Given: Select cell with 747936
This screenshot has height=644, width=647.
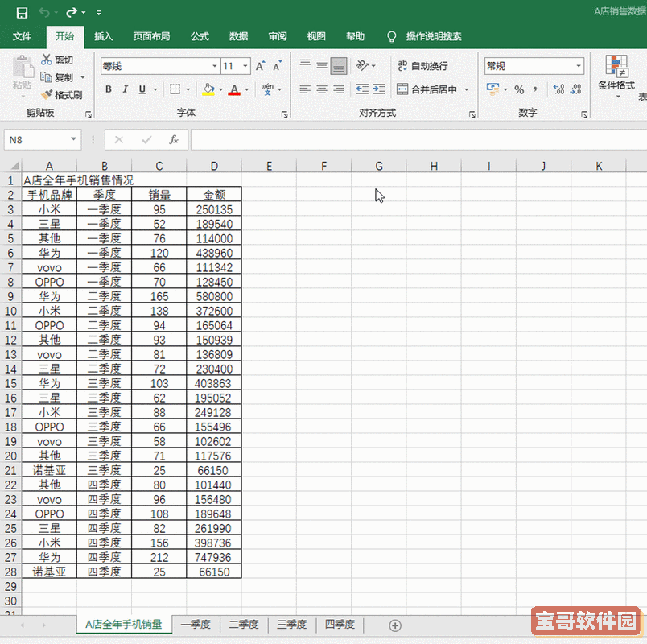Looking at the screenshot, I should (x=214, y=557).
